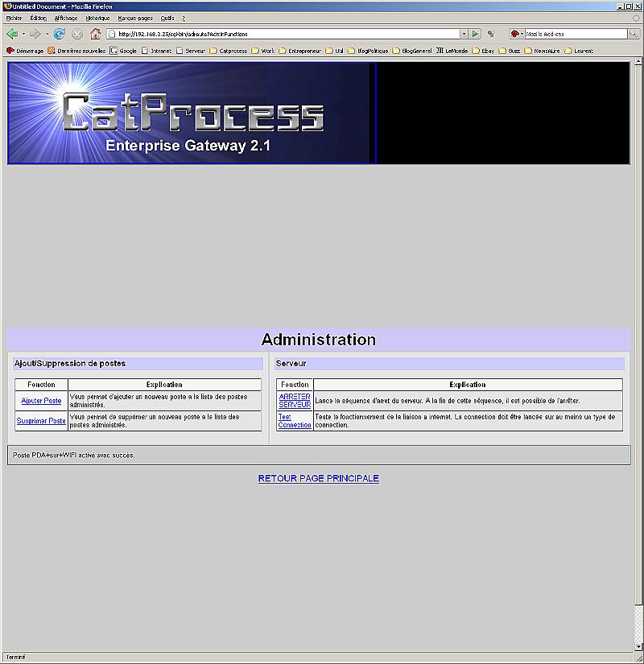Click RETOUR PAGE PRINCIPALE link
Viewport: 644px width, 664px height.
(x=319, y=479)
